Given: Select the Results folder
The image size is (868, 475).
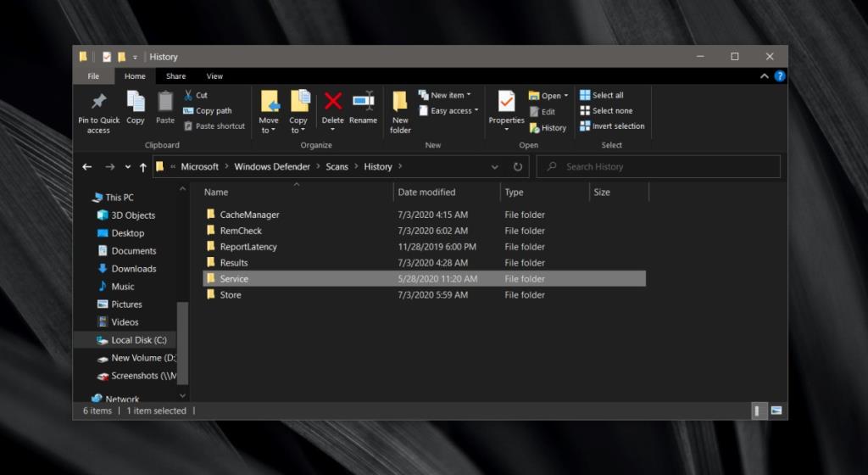Looking at the screenshot, I should point(424,263).
